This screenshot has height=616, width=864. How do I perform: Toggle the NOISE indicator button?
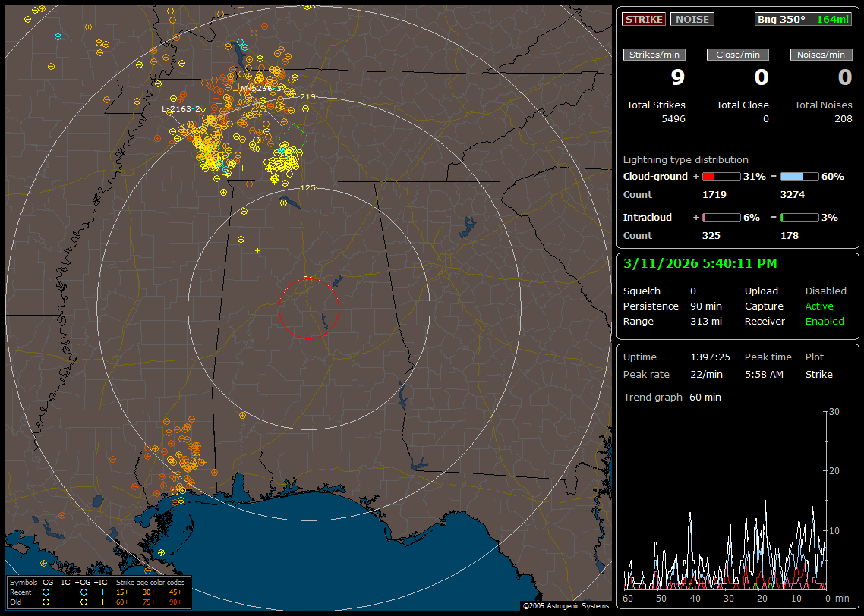(x=692, y=19)
